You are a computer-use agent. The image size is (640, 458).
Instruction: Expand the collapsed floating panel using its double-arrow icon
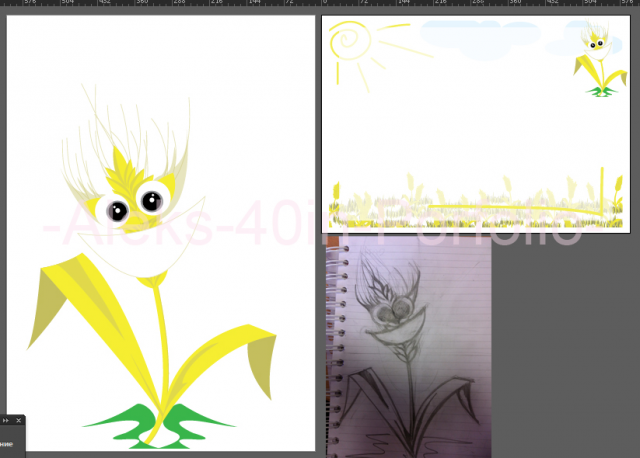[x=6, y=420]
